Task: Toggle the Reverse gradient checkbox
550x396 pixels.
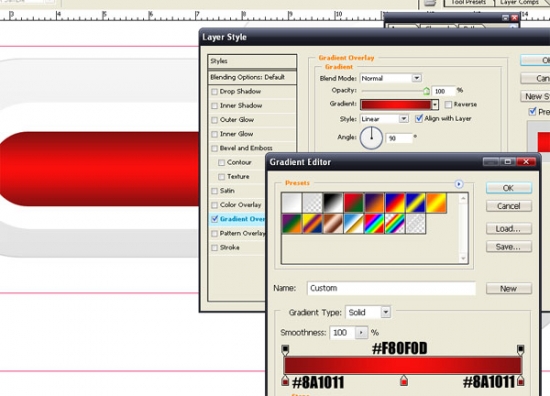Action: 448,105
